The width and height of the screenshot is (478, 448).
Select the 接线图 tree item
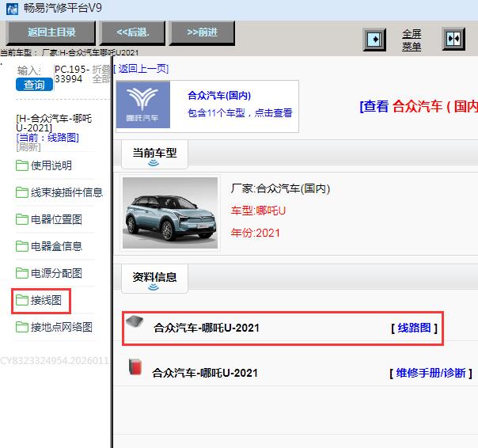[x=47, y=300]
